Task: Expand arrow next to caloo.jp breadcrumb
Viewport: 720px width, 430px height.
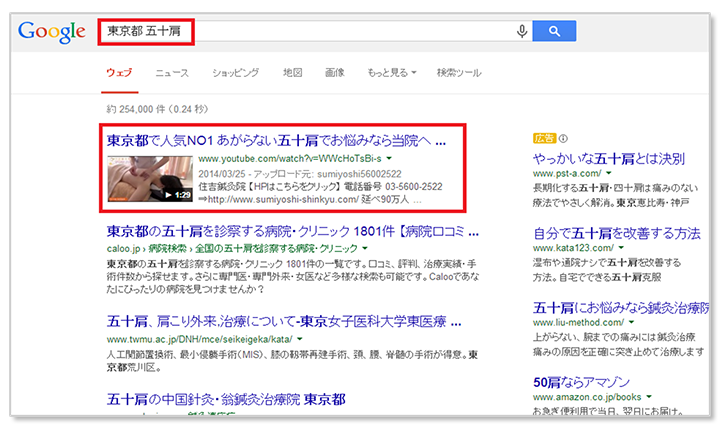Action: point(365,249)
